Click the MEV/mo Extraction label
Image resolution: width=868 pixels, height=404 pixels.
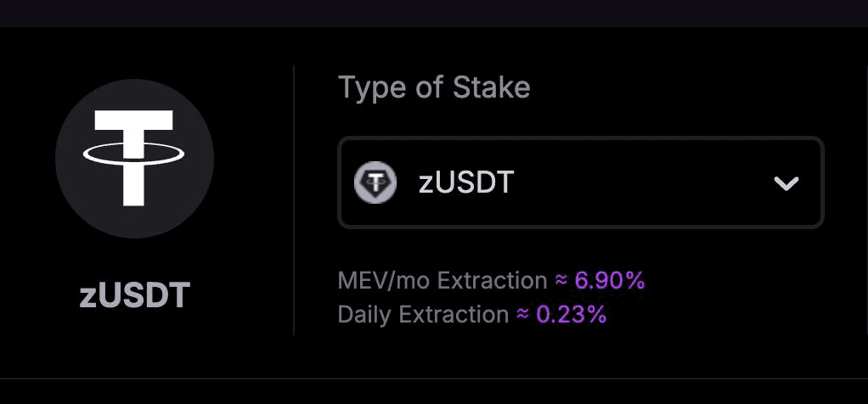442,281
